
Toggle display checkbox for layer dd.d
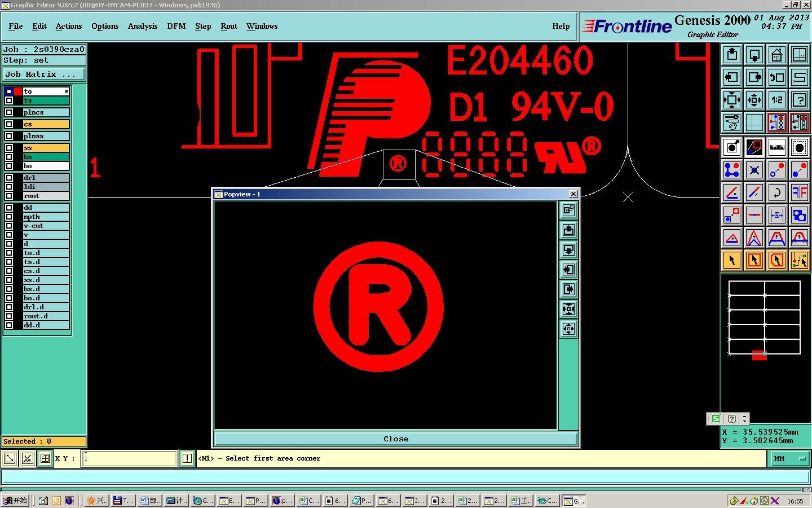coord(9,325)
